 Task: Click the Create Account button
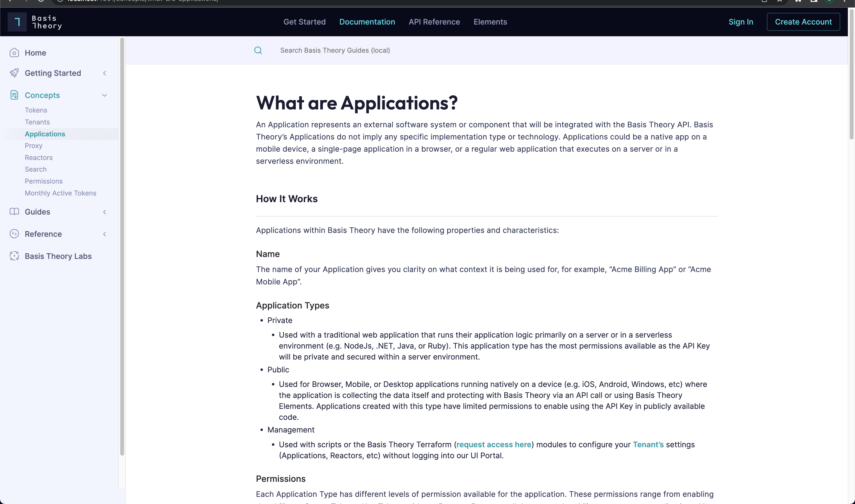coord(803,22)
